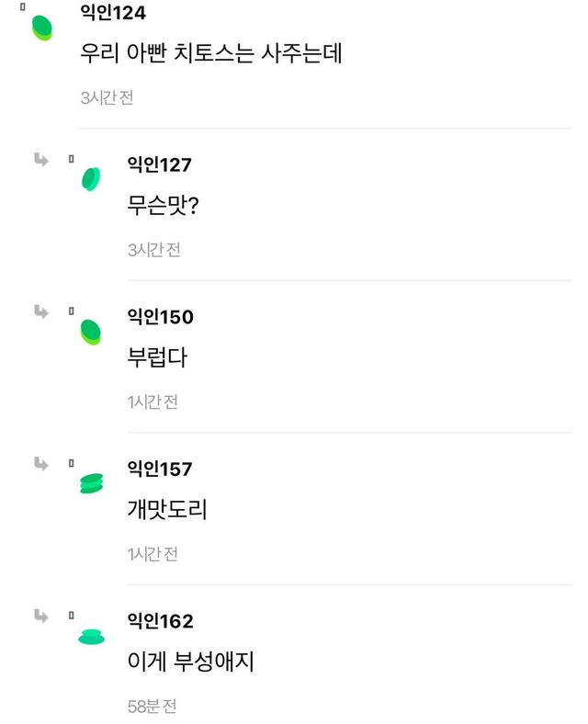This screenshot has height=724, width=588.
Task: Click the reply arrow beside 익인127's comment
Action: (42, 160)
